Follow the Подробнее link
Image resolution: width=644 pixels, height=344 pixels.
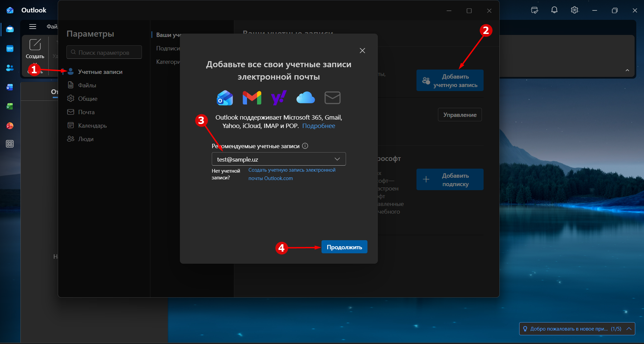[x=318, y=126]
